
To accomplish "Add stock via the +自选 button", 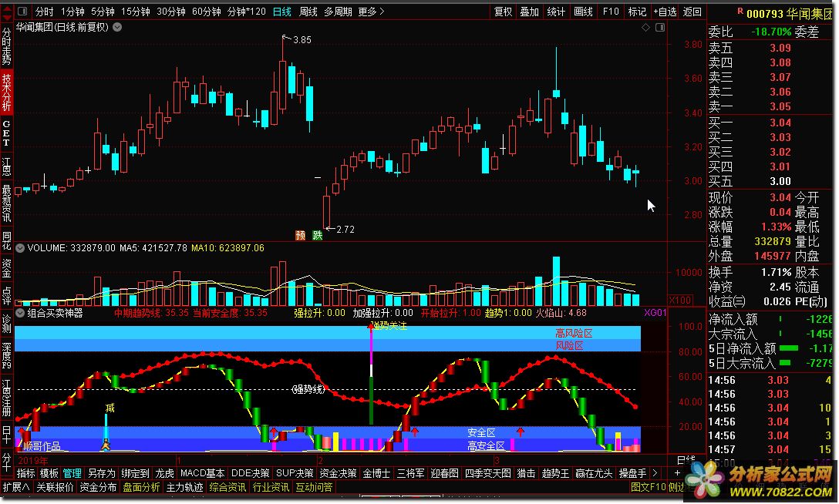I will click(x=665, y=12).
